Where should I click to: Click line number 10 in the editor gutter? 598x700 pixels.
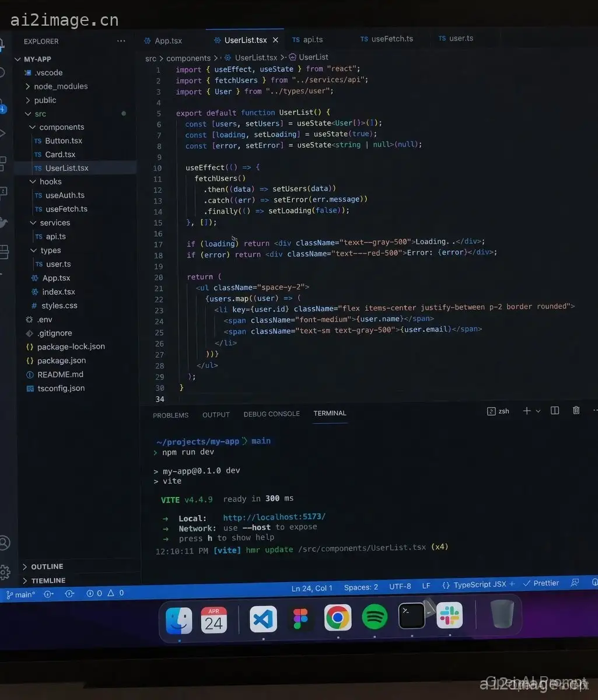[158, 168]
